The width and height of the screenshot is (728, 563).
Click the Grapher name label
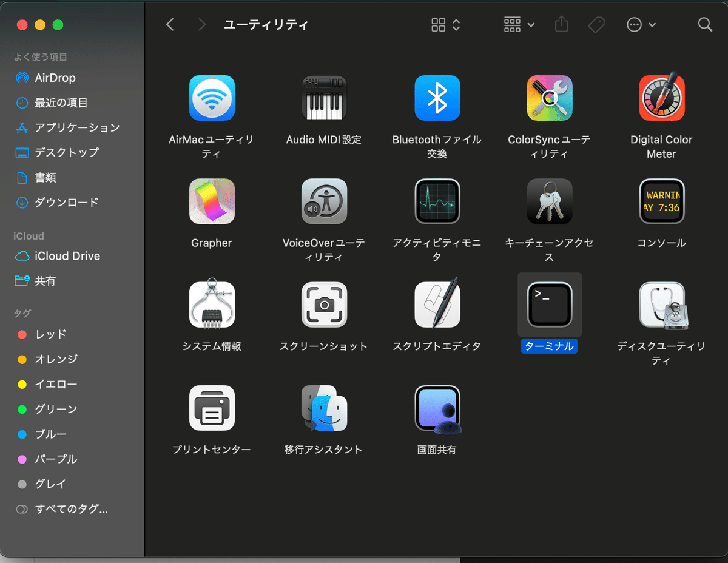pyautogui.click(x=211, y=243)
